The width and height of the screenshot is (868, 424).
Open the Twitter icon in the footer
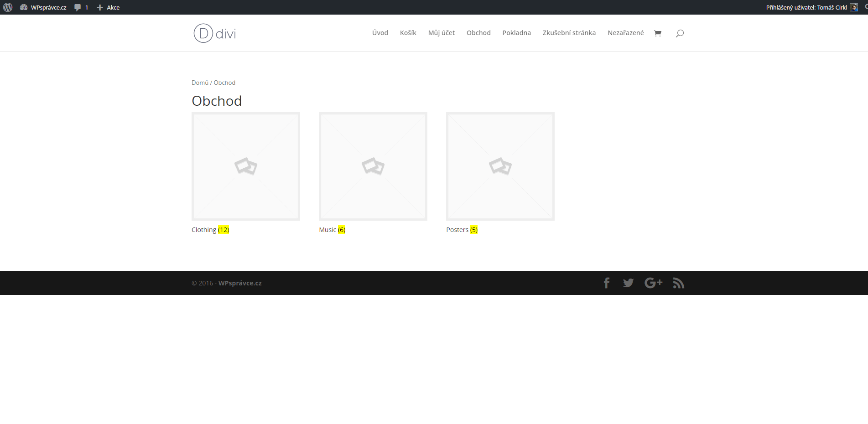629,283
